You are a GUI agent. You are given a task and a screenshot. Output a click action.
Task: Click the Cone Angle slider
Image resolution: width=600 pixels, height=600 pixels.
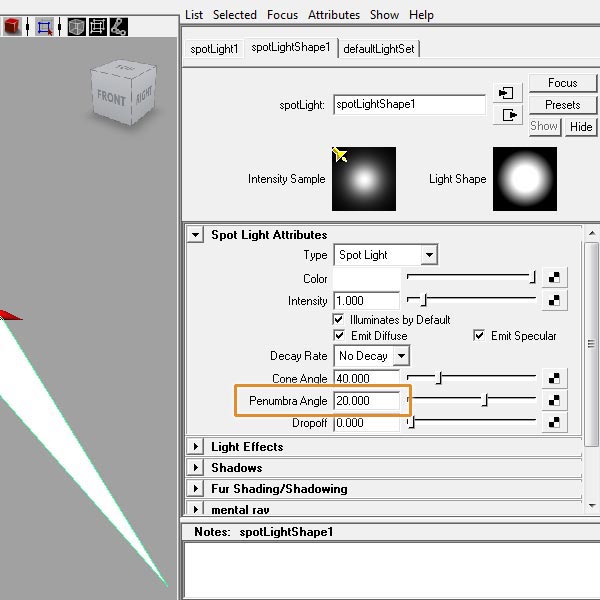coord(471,378)
